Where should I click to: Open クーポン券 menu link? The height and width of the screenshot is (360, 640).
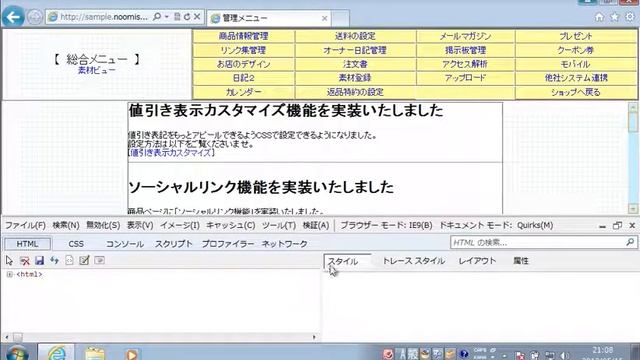(x=576, y=50)
